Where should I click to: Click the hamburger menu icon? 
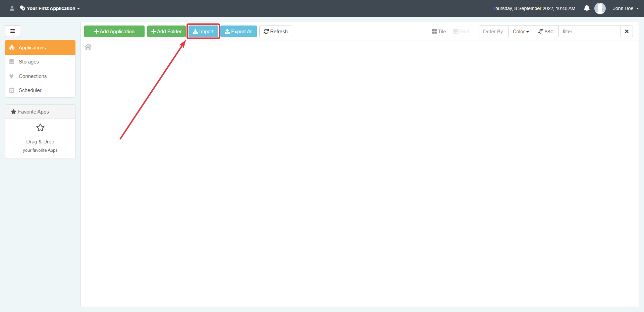(12, 31)
